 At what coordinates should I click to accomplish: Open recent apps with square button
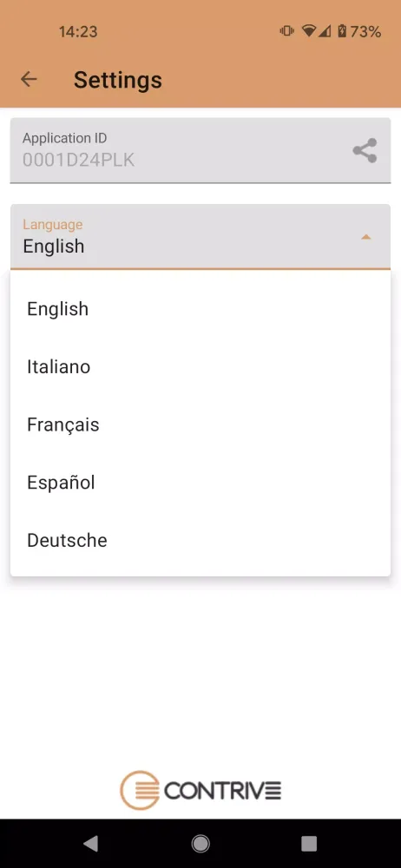pos(309,843)
